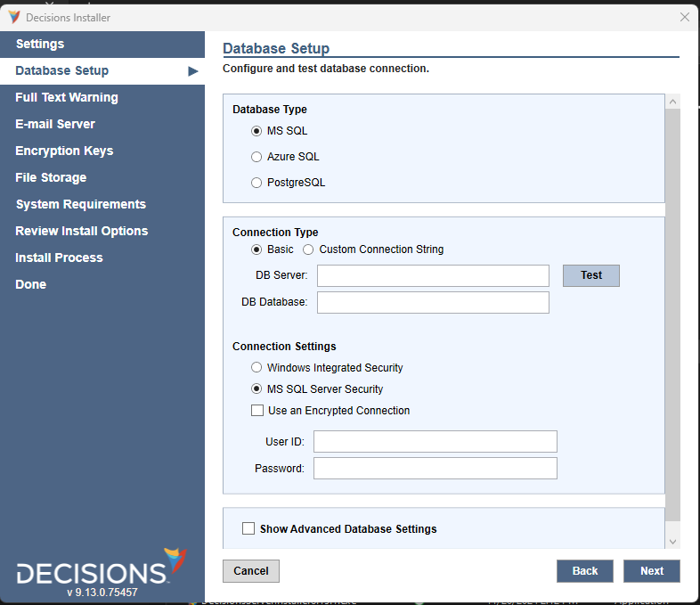Screen dimensions: 700x605
Task: Select the MS SQL database type
Action: coord(256,131)
